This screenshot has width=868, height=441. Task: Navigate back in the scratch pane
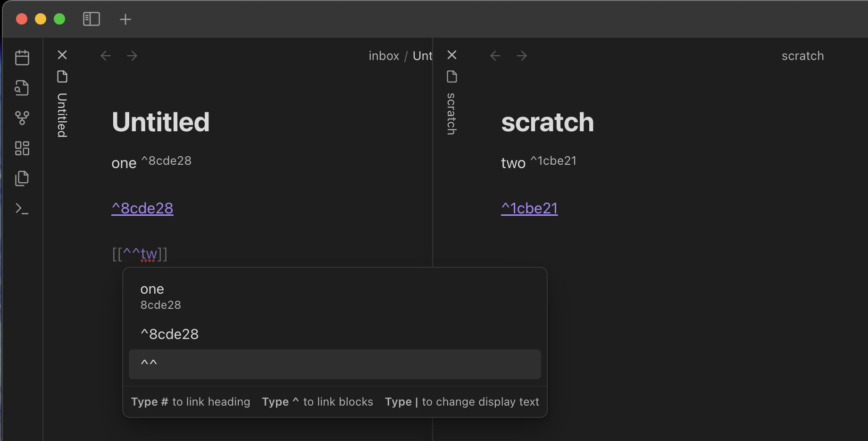click(x=495, y=56)
